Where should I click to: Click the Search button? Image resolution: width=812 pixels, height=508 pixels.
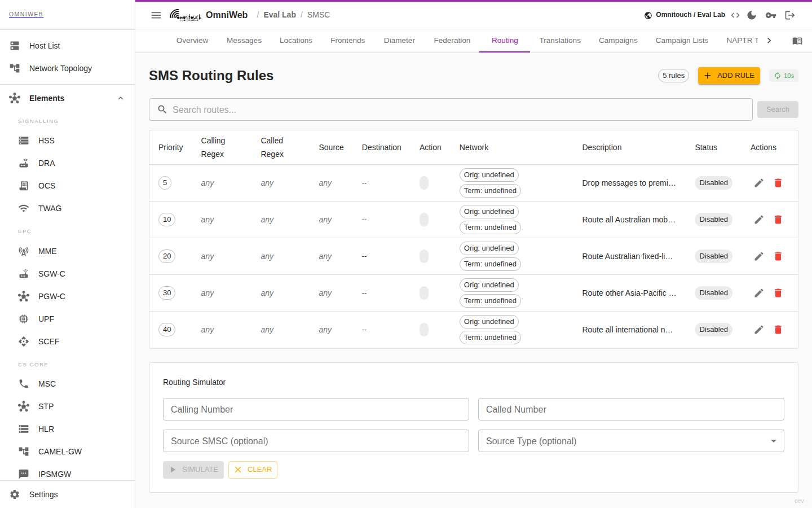click(778, 110)
